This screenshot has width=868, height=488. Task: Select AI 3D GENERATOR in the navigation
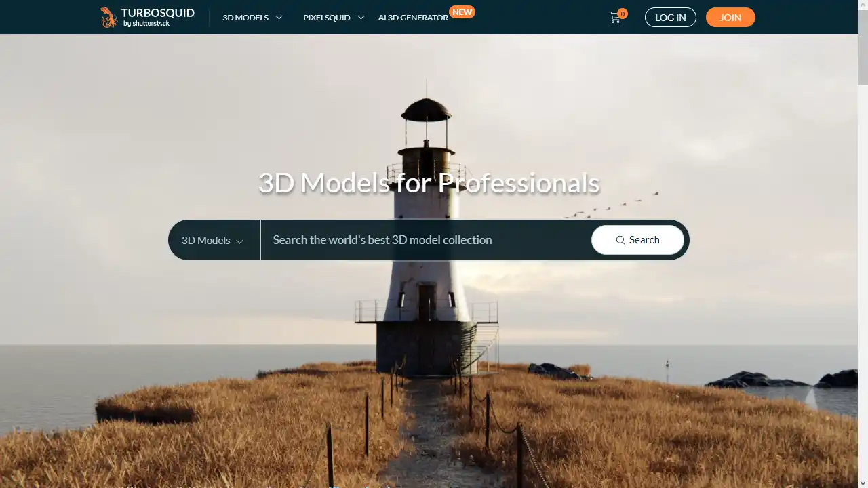click(x=413, y=18)
